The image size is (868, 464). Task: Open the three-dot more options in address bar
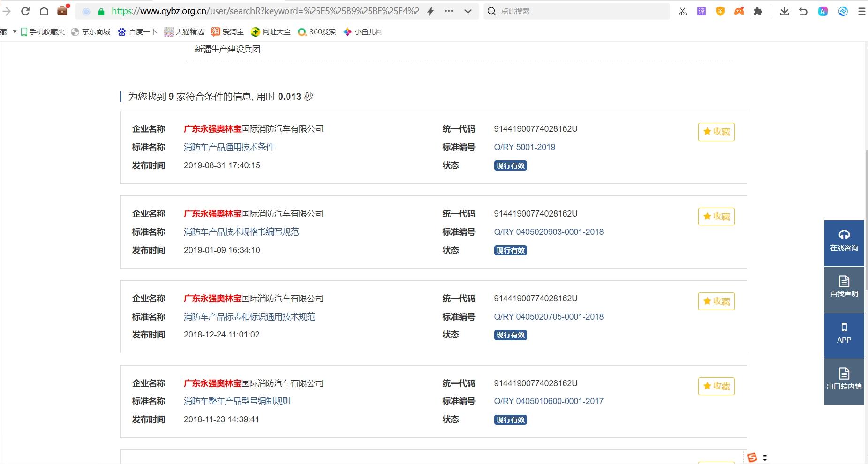tap(449, 11)
